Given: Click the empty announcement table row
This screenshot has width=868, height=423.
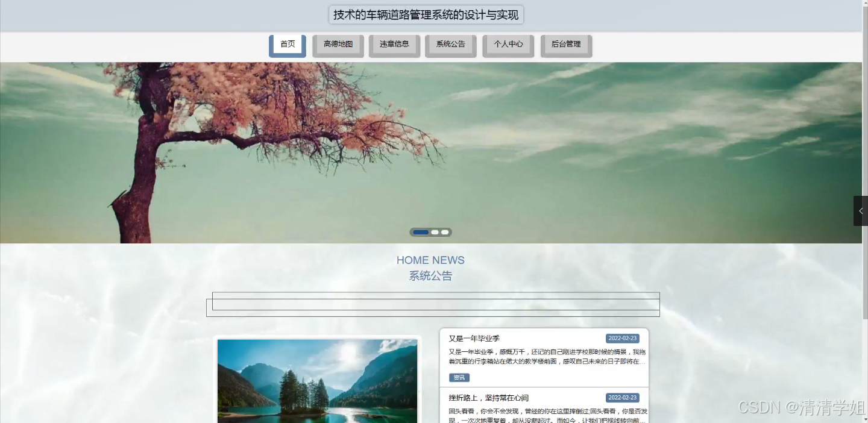Looking at the screenshot, I should (433, 301).
